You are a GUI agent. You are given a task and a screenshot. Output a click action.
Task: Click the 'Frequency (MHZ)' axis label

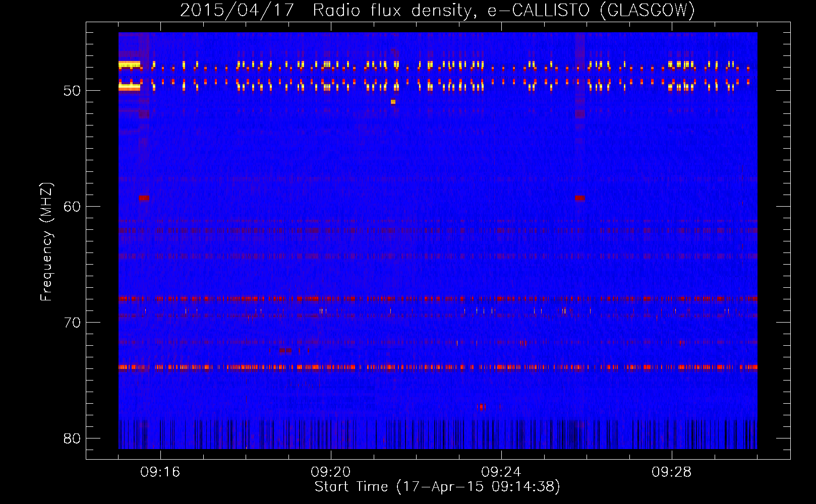point(46,242)
